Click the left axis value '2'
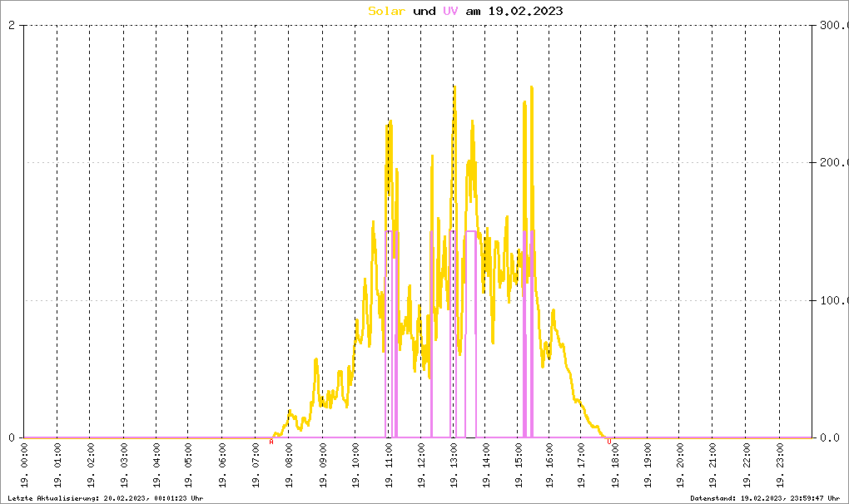849x504 pixels. click(12, 25)
